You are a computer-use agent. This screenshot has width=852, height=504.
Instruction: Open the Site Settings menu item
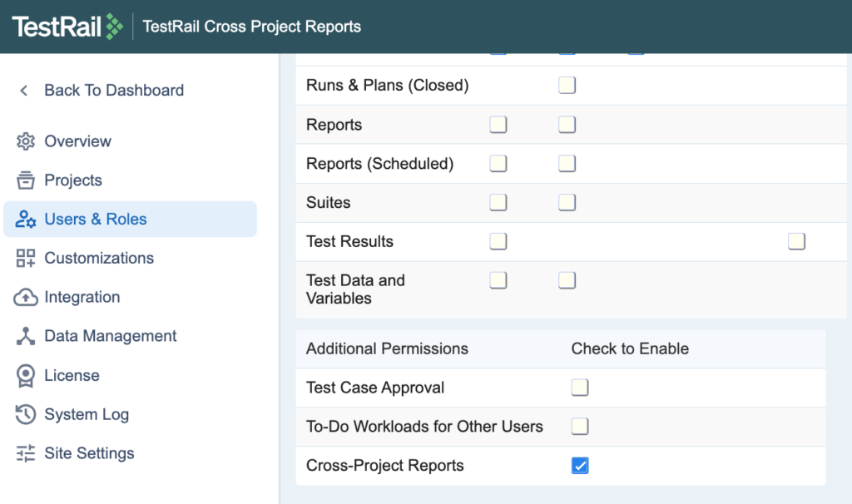tap(89, 453)
